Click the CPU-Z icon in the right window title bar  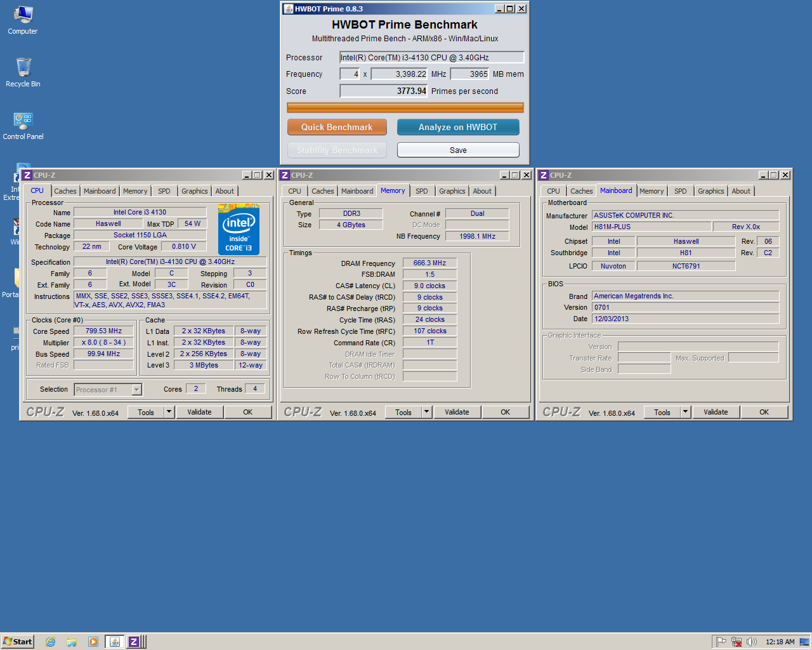[544, 175]
